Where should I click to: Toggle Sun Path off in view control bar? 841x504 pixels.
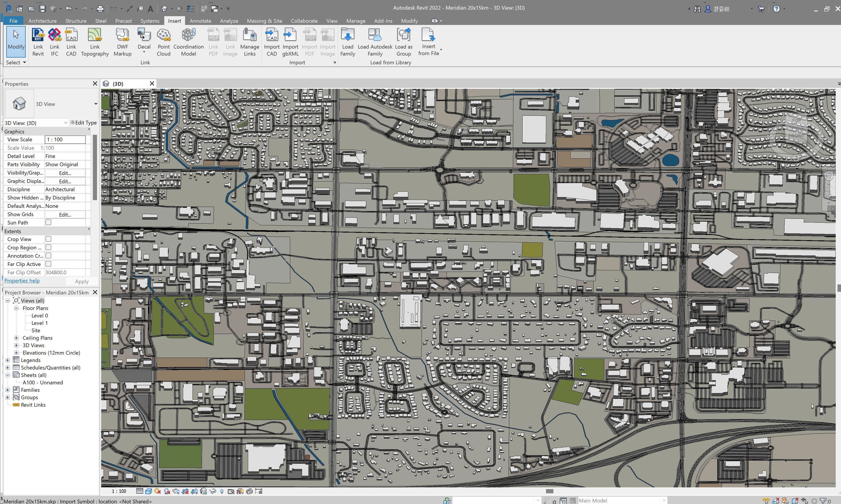(x=157, y=491)
